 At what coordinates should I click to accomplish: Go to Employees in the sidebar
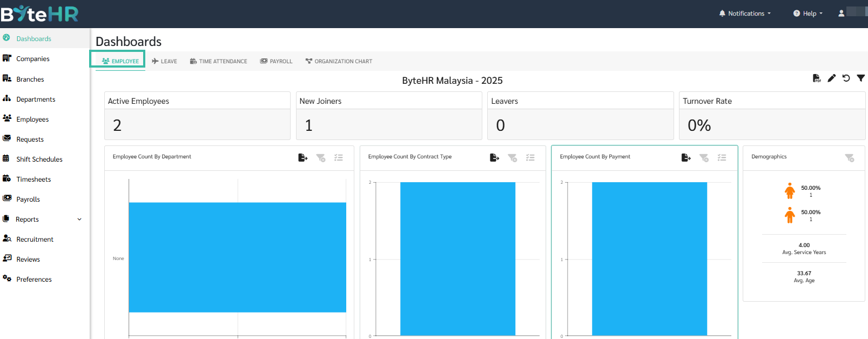32,119
